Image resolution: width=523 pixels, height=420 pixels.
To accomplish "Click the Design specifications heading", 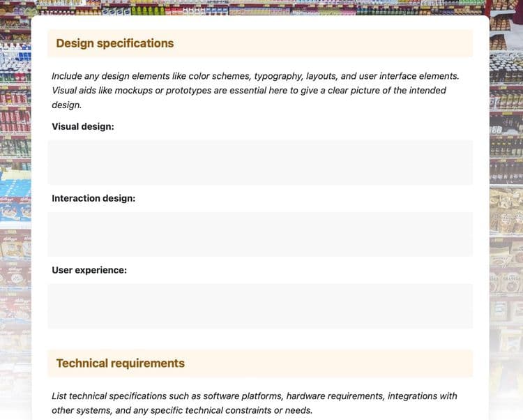I will (x=115, y=43).
